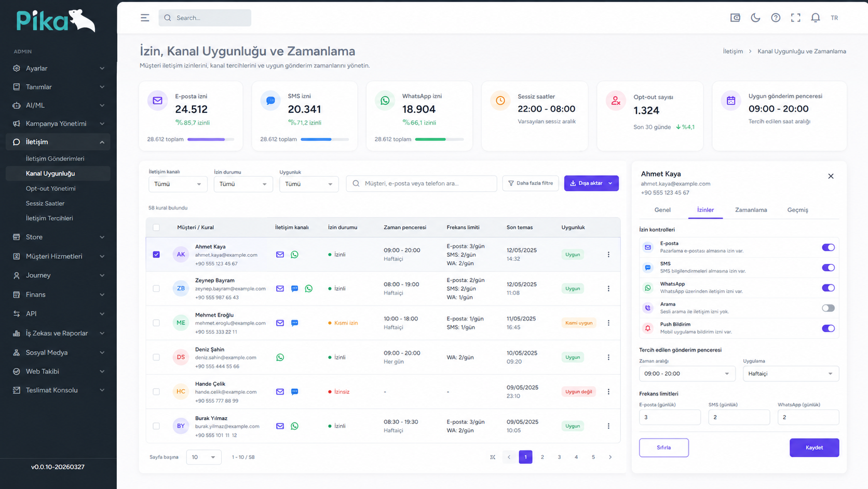Open row actions menu for Hande Çelik
Viewport: 868px width, 489px height.
pyautogui.click(x=608, y=392)
